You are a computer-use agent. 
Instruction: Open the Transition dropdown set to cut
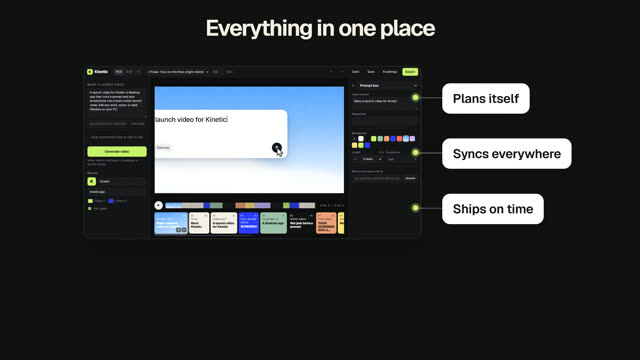402,159
